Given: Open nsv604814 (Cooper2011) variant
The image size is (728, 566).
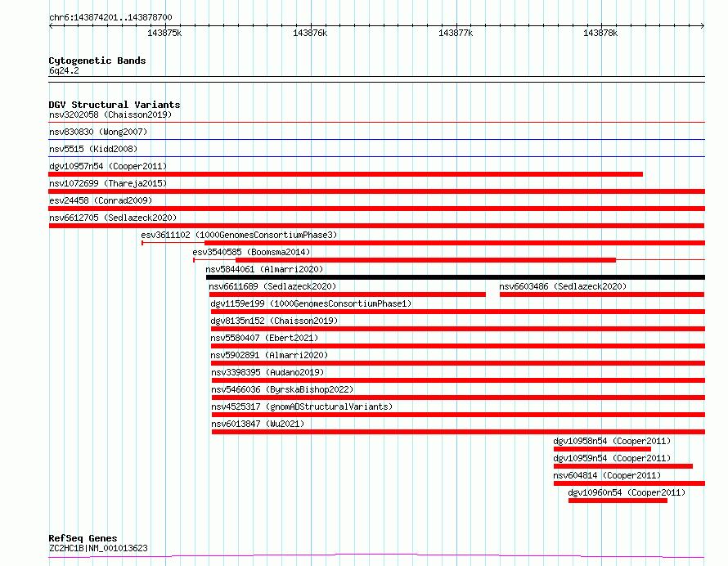Looking at the screenshot, I should 607,475.
